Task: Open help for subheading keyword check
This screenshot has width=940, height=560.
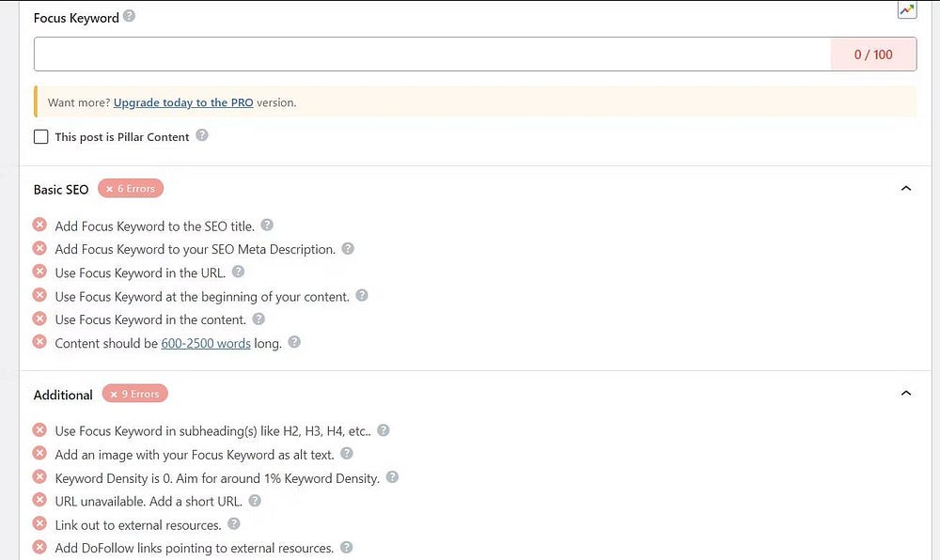Action: click(x=384, y=430)
